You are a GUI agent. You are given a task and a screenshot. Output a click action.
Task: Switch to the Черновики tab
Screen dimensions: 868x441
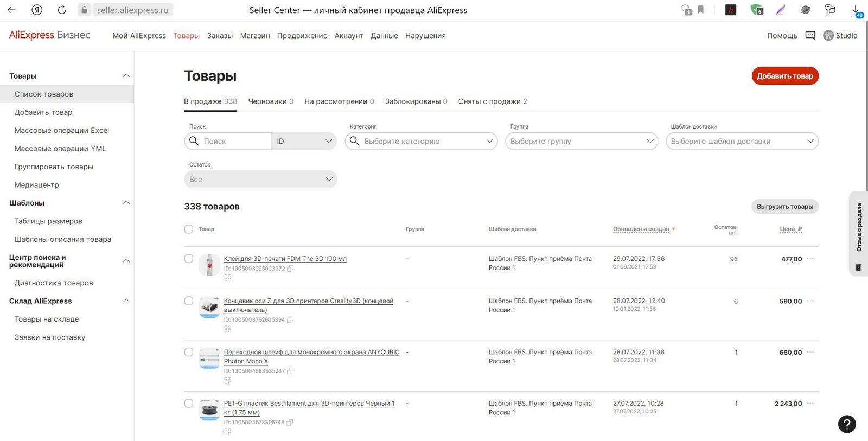pos(271,101)
